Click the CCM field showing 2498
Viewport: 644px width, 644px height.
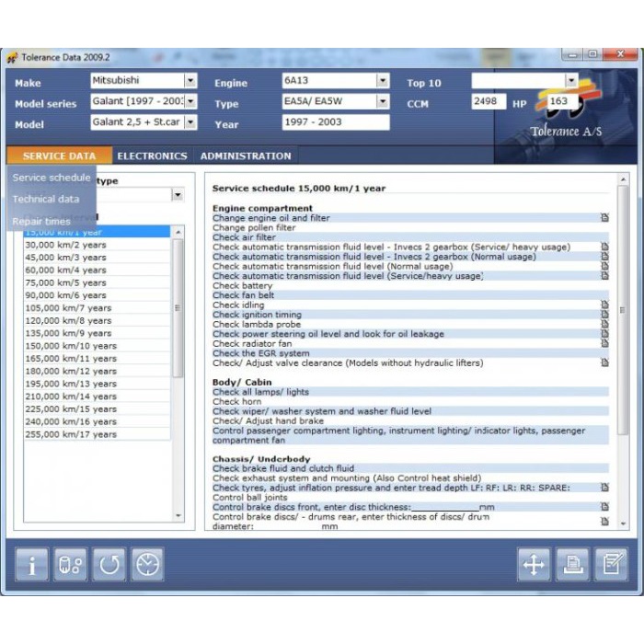pos(489,101)
